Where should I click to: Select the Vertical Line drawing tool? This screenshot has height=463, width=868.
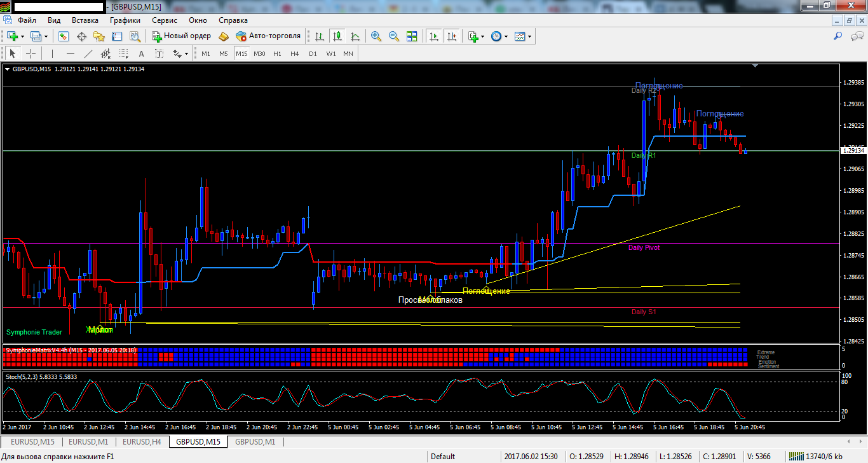coord(53,53)
